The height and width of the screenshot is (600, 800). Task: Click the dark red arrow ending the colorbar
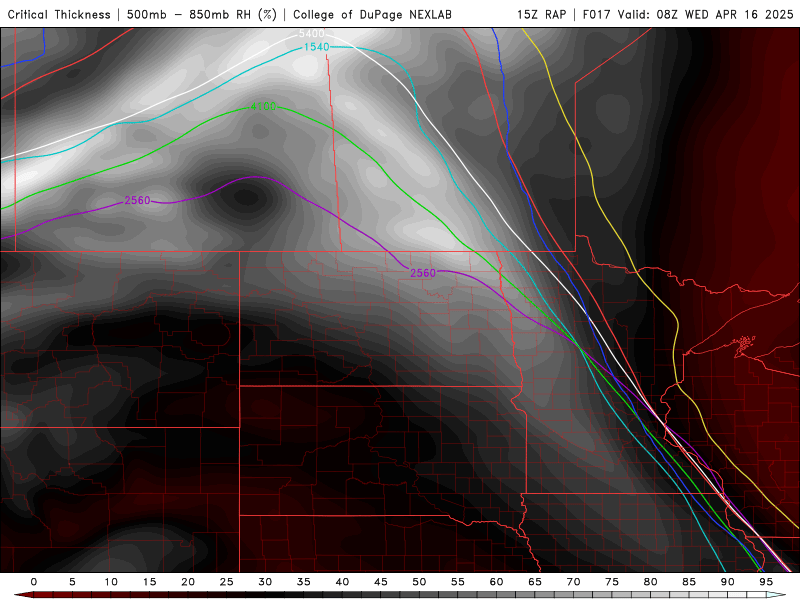click(23, 594)
